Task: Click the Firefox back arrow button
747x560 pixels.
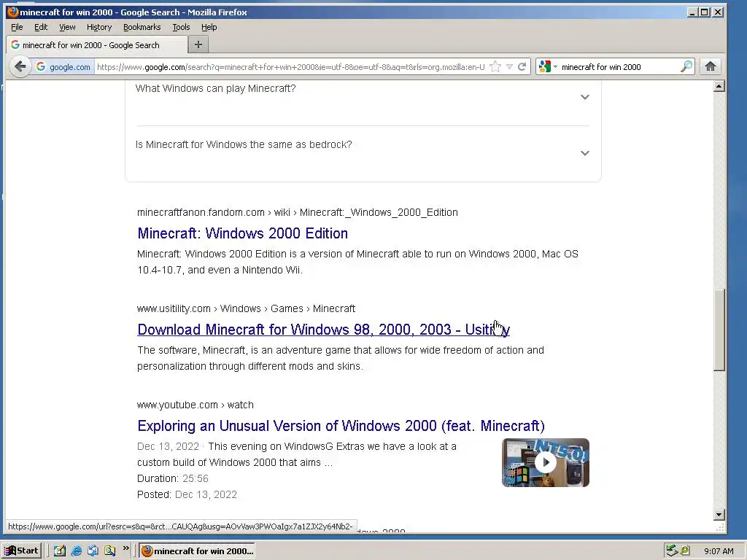Action: [20, 66]
